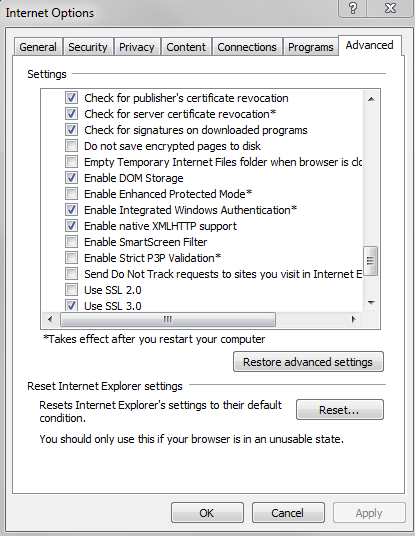415x536 pixels.
Task: Switch to the Security tab
Action: point(88,47)
